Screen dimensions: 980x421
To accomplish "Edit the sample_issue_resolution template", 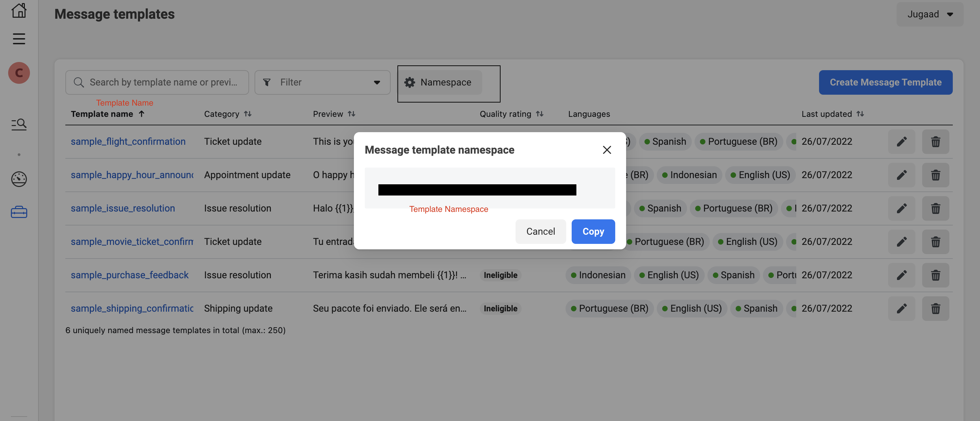I will [902, 208].
